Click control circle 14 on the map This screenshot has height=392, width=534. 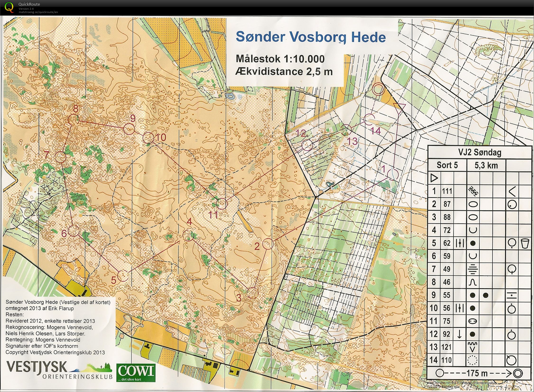369,120
